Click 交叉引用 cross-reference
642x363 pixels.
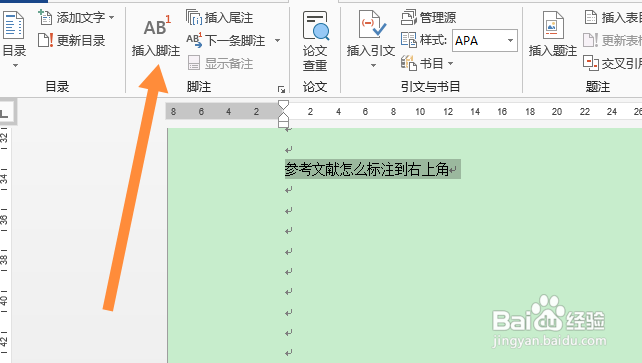tap(613, 63)
